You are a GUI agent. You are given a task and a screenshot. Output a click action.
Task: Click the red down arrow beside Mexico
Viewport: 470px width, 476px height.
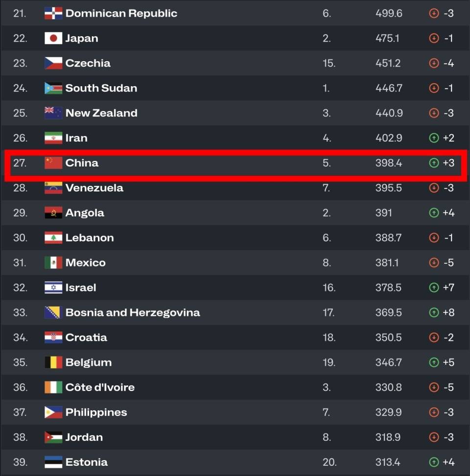tap(434, 262)
